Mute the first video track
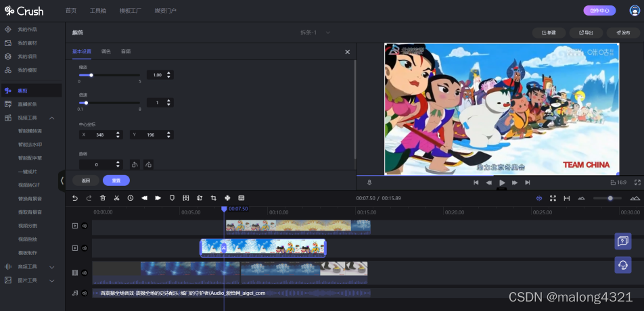 click(84, 226)
